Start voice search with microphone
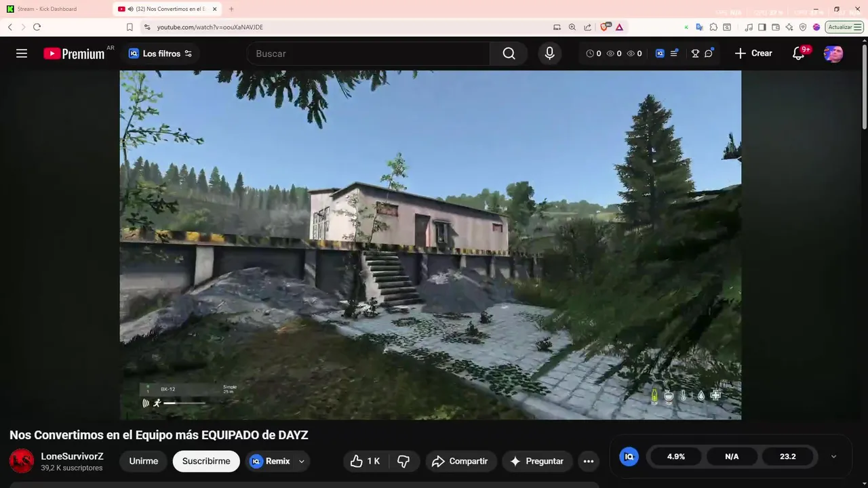The width and height of the screenshot is (868, 488). pos(549,54)
